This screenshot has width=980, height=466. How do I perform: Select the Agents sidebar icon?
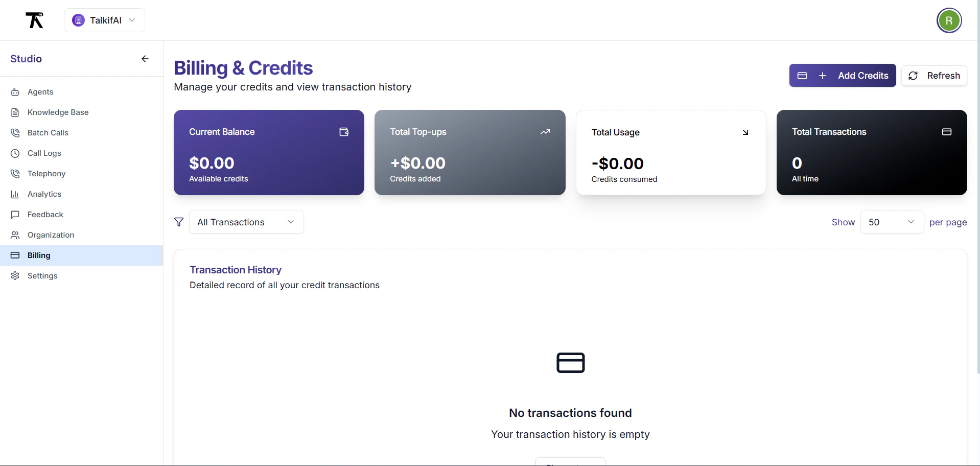coord(15,92)
